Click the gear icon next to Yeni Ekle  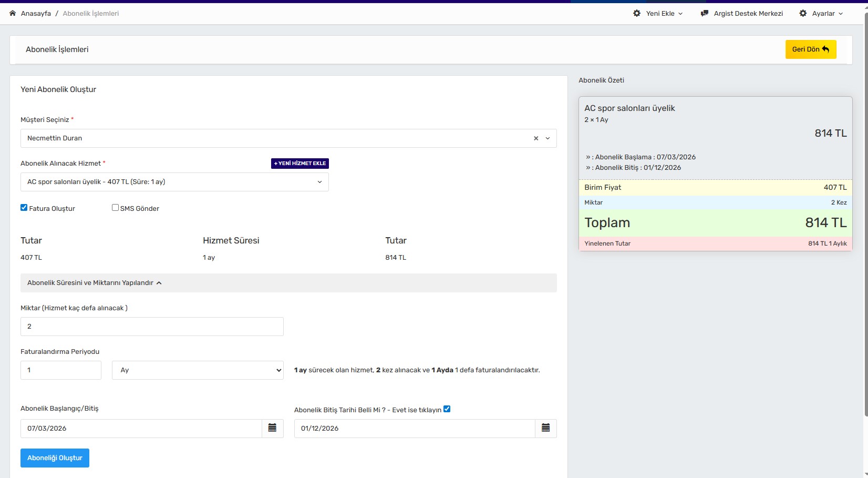(637, 13)
